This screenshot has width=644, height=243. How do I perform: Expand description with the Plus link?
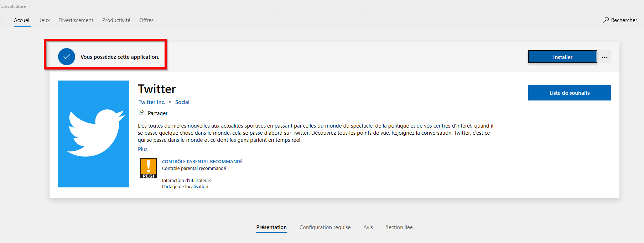tap(142, 149)
